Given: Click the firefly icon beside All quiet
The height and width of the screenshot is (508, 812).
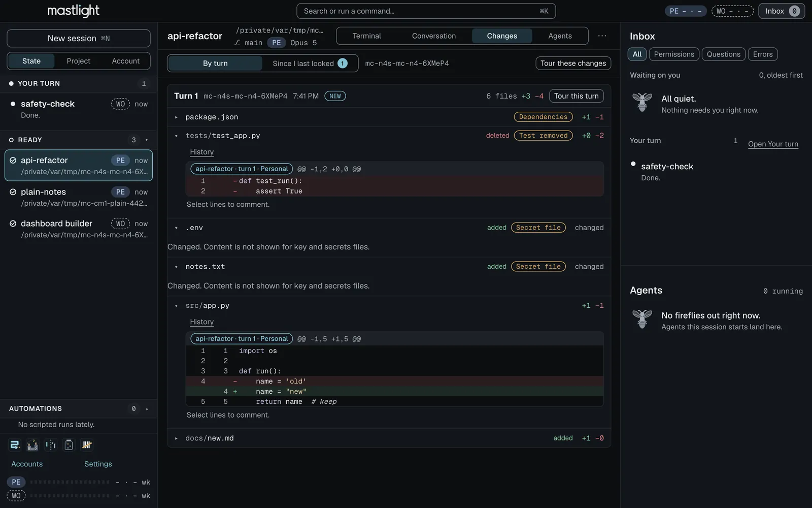Looking at the screenshot, I should coord(642,102).
